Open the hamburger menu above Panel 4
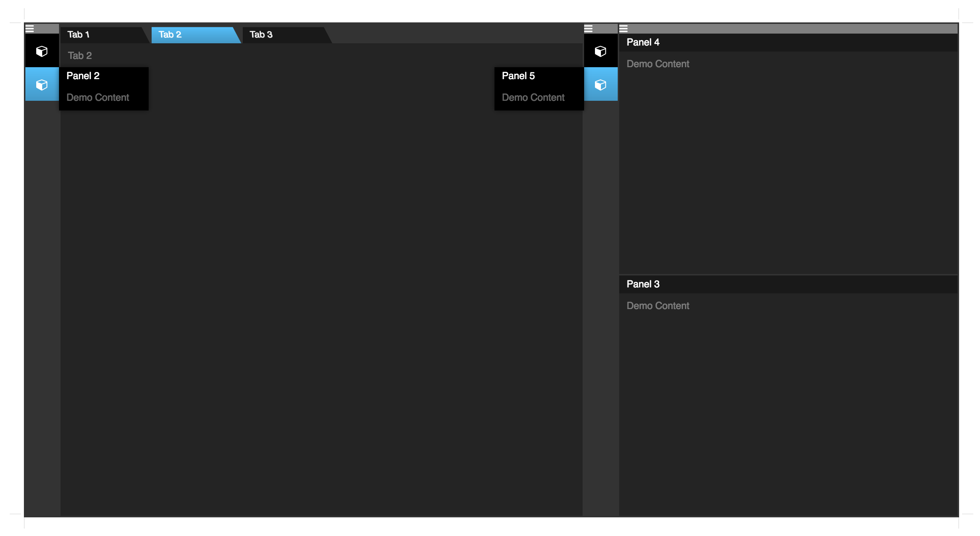Image resolution: width=980 pixels, height=536 pixels. tap(623, 28)
